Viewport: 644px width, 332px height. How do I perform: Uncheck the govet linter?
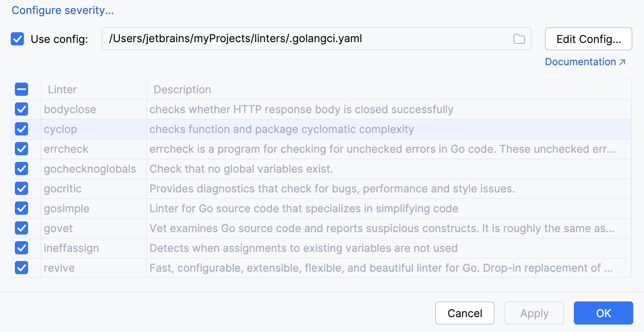click(x=21, y=228)
